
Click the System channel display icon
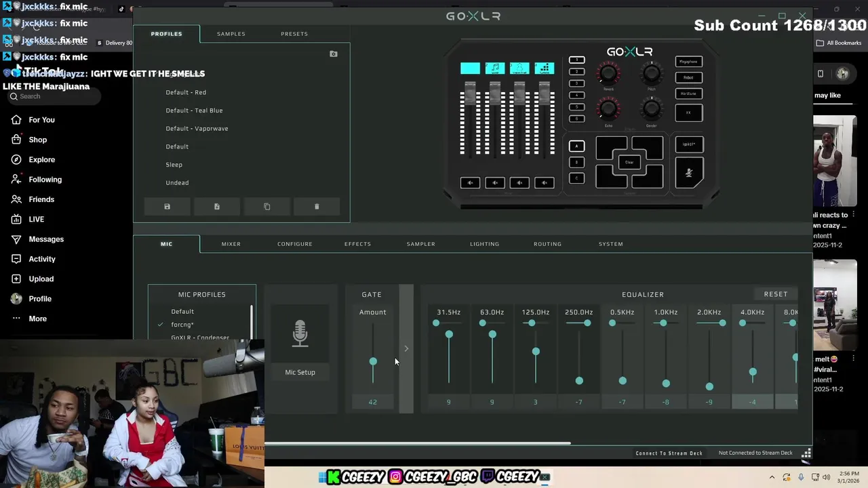pos(545,68)
